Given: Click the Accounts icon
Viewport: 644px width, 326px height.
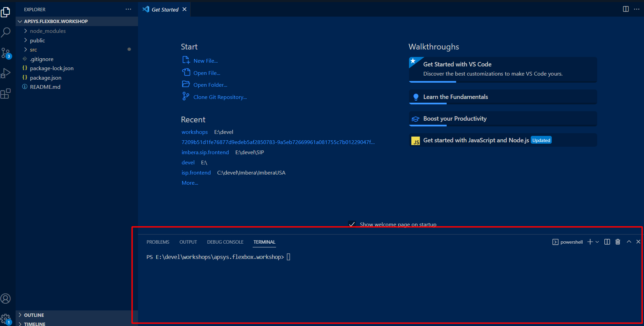Looking at the screenshot, I should click(x=6, y=299).
